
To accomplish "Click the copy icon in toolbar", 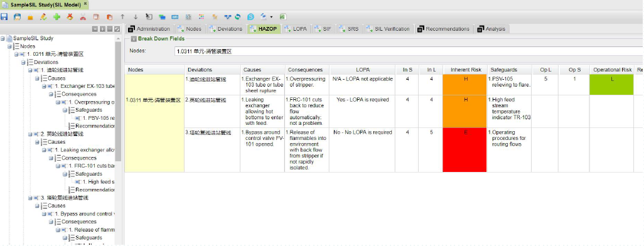I will tap(96, 17).
